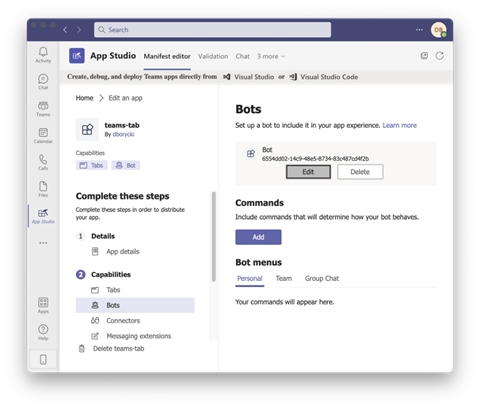
Task: Switch to the Validation tab
Action: [x=213, y=56]
